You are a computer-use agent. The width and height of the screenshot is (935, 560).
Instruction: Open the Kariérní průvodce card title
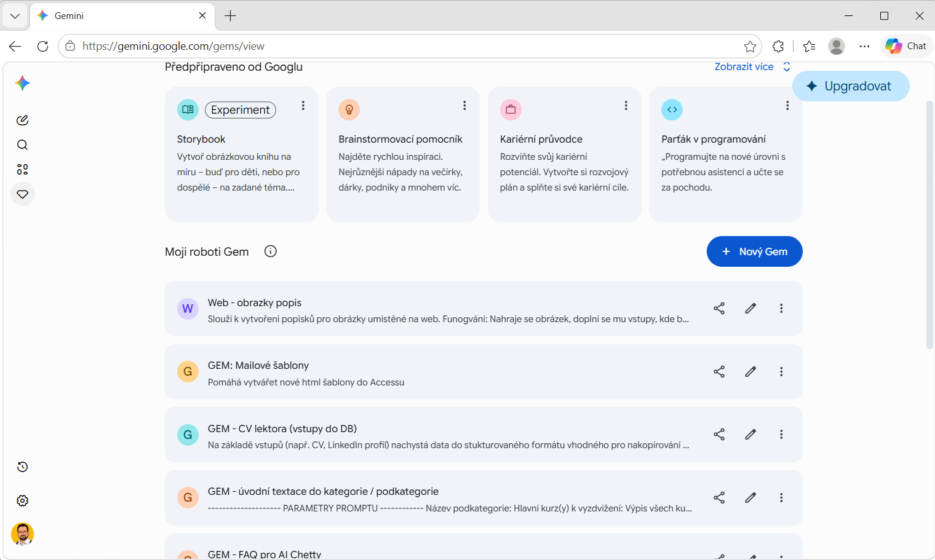click(541, 140)
